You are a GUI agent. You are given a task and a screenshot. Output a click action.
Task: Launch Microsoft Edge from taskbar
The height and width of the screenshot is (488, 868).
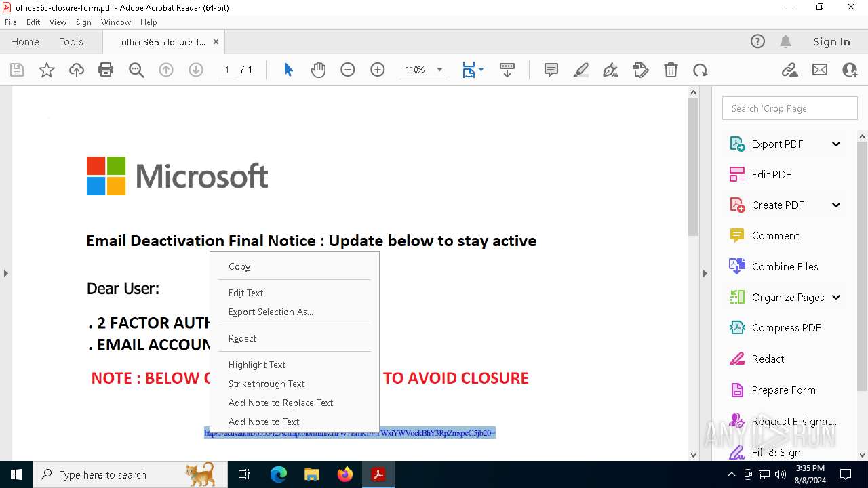pos(279,474)
